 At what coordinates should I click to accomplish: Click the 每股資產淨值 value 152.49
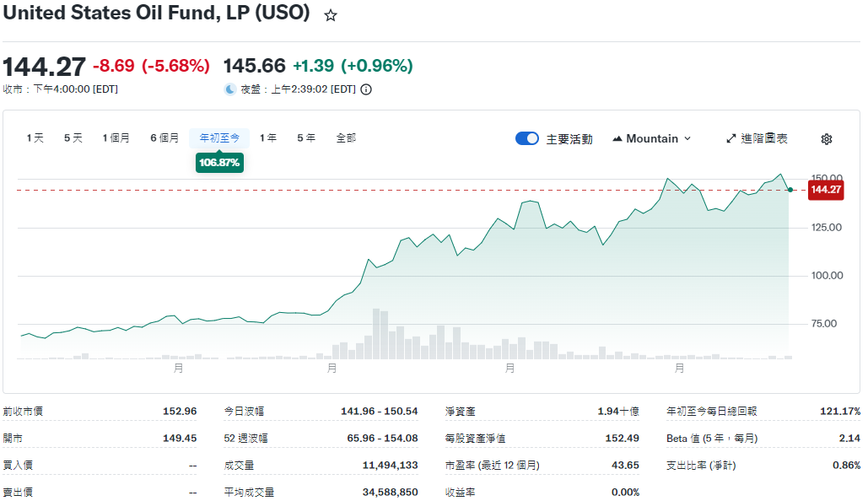[623, 439]
